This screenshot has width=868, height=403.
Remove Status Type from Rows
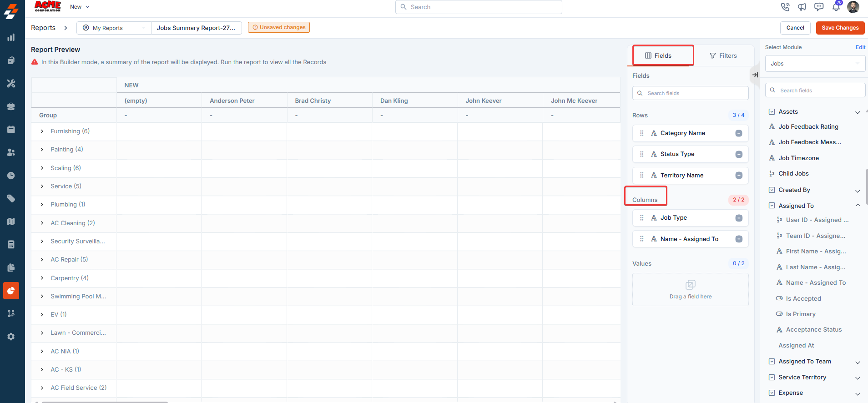coord(739,154)
